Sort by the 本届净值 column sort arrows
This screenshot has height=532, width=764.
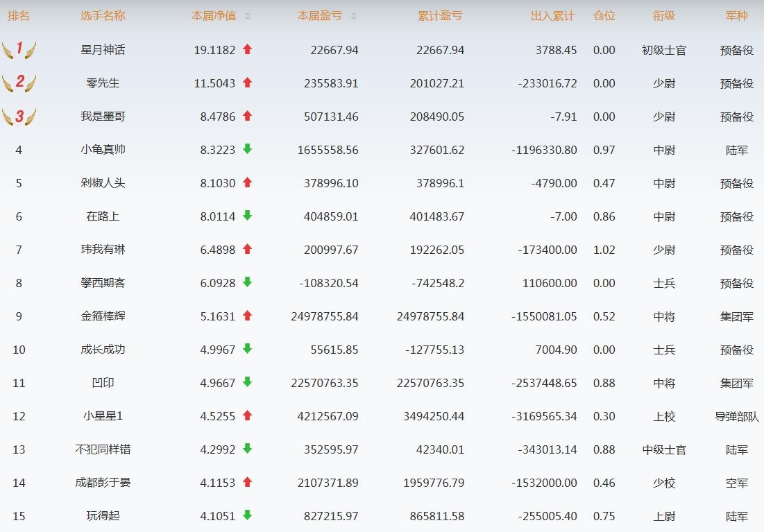pyautogui.click(x=248, y=16)
